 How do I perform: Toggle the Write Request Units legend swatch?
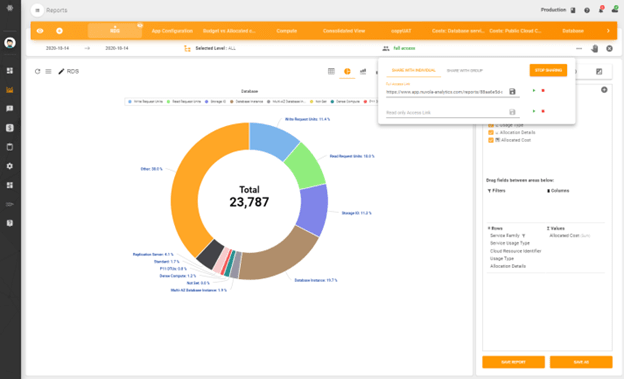(130, 102)
